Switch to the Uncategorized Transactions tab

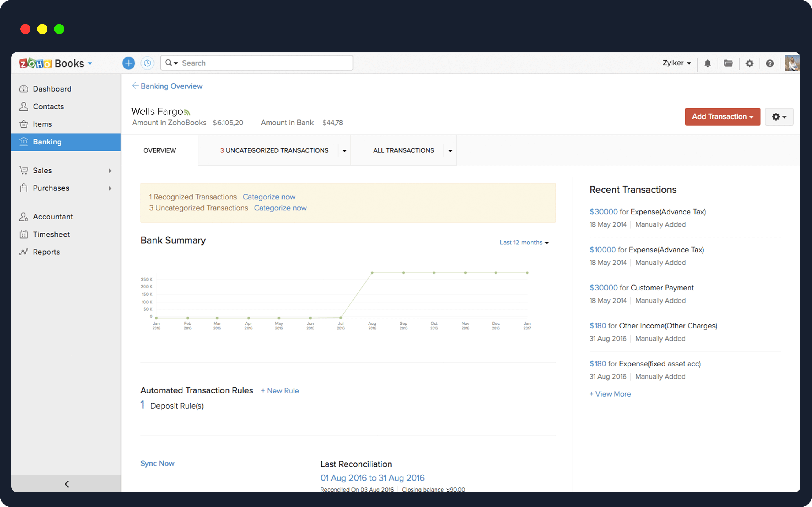pyautogui.click(x=274, y=151)
